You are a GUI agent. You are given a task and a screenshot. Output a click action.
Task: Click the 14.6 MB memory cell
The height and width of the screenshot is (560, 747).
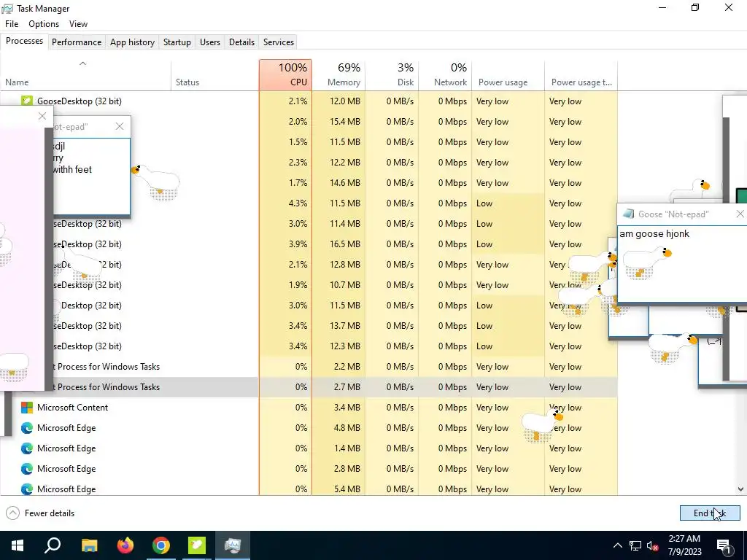click(x=338, y=182)
